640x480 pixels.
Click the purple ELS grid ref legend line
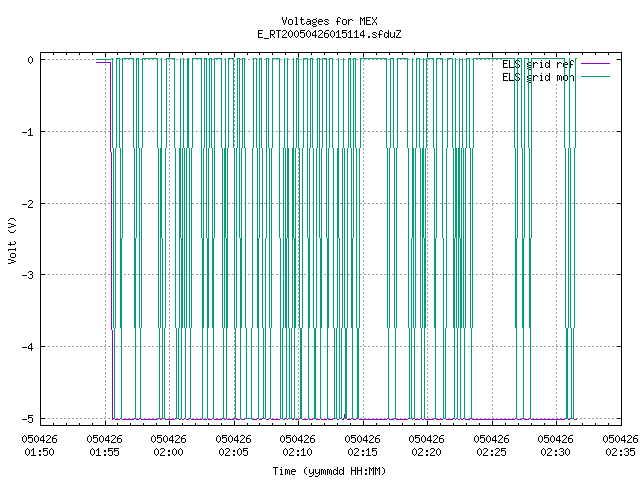tap(596, 64)
